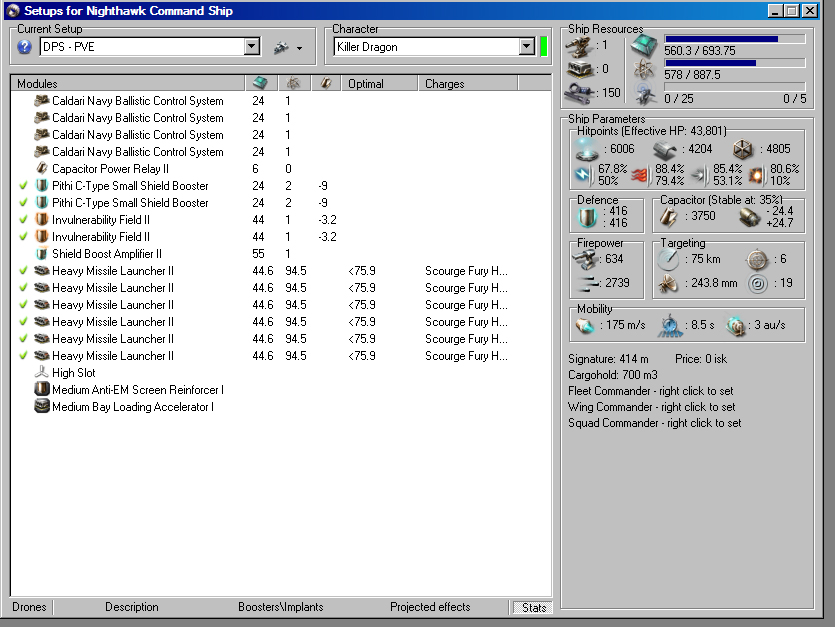835x627 pixels.
Task: Open the Current Setup dropdown arrow
Action: (252, 47)
